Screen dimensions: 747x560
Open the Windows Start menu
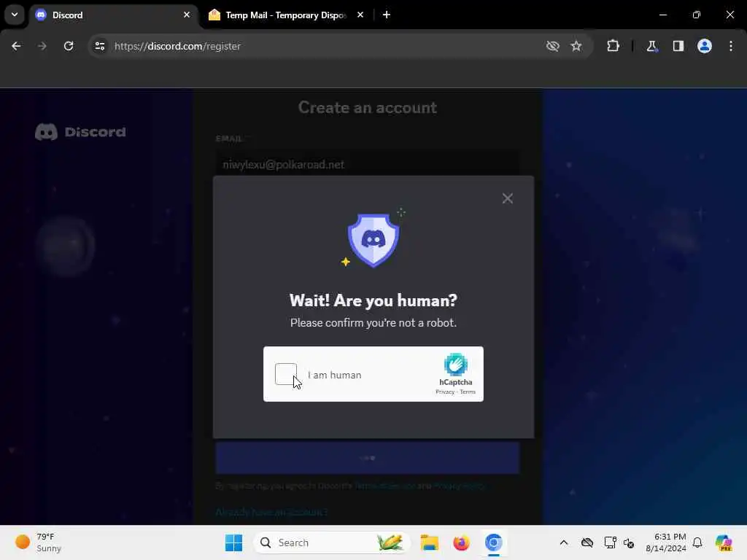click(x=233, y=542)
